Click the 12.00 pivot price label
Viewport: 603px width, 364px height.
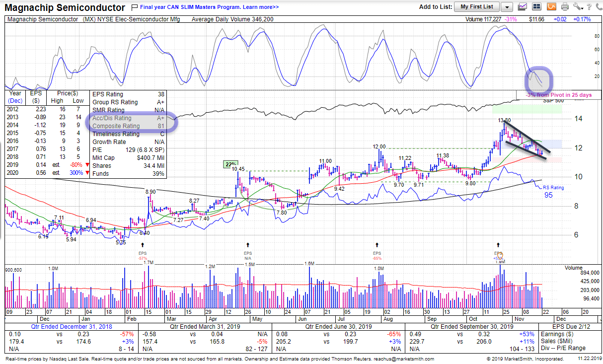[379, 146]
